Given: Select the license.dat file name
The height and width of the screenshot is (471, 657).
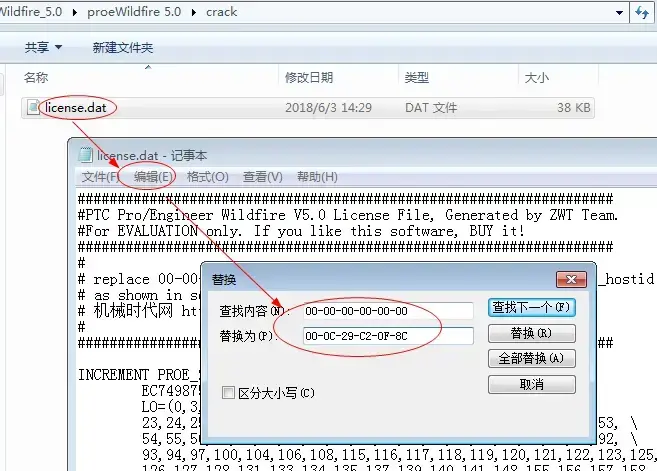Looking at the screenshot, I should (x=76, y=108).
